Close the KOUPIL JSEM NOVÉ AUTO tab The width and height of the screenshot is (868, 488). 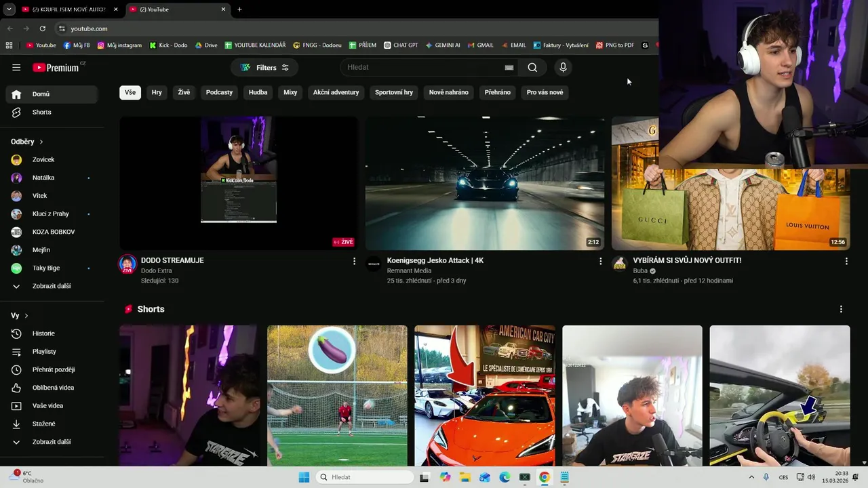click(x=116, y=9)
